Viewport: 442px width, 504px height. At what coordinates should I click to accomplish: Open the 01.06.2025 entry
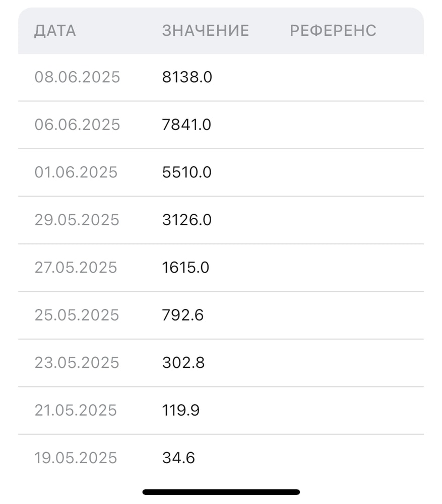click(x=76, y=172)
